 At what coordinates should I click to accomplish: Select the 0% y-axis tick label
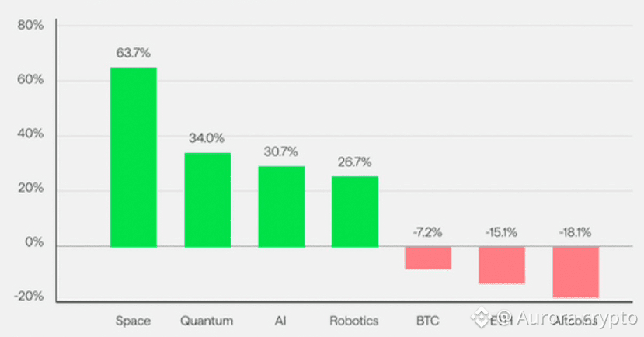(x=33, y=245)
